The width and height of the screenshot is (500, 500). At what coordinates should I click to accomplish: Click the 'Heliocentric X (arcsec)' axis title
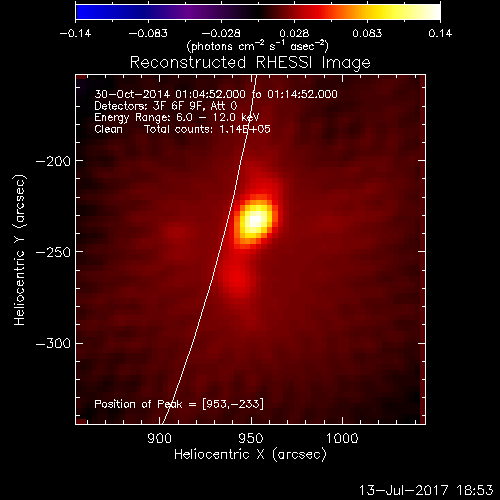coord(250,455)
